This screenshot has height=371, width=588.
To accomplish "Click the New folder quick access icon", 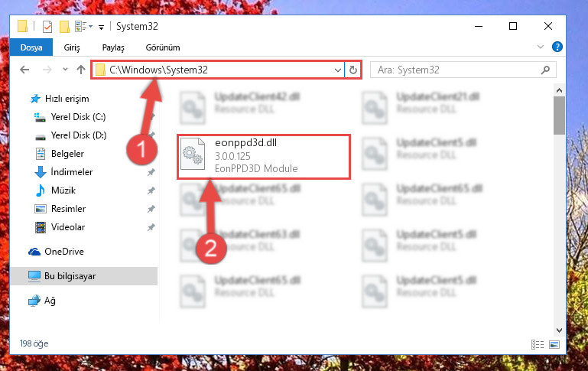I will coord(64,27).
